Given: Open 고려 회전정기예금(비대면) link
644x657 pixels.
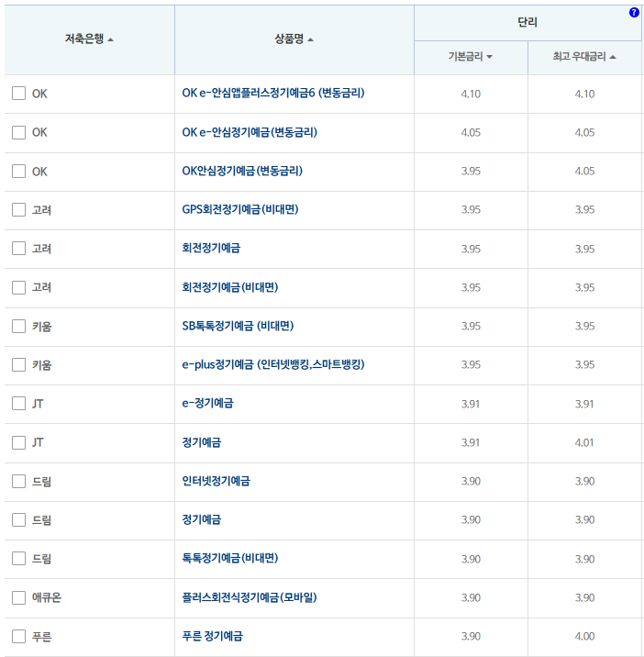Looking at the screenshot, I should coord(230,287).
